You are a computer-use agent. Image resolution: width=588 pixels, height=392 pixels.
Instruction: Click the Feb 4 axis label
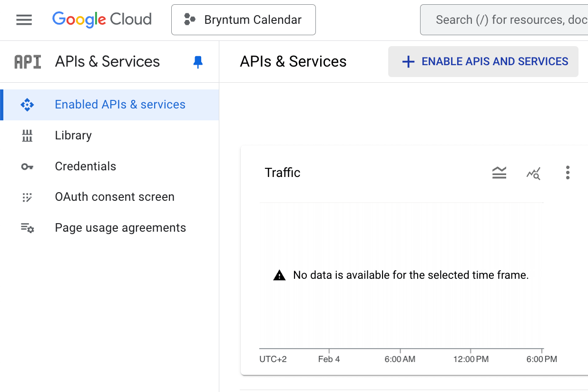point(329,359)
